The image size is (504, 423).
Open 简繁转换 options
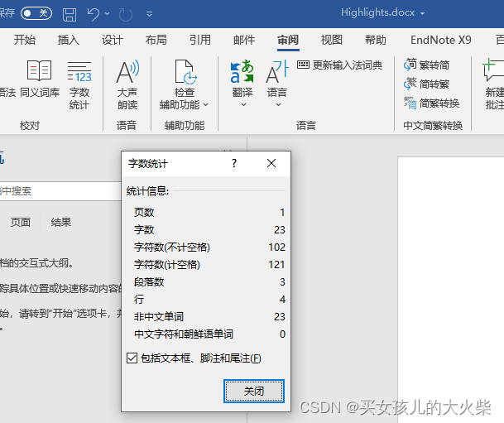pyautogui.click(x=432, y=103)
